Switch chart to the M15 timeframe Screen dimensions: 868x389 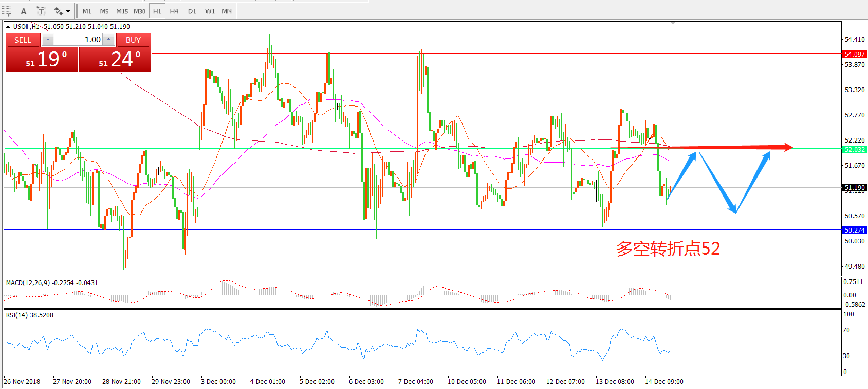tap(122, 11)
